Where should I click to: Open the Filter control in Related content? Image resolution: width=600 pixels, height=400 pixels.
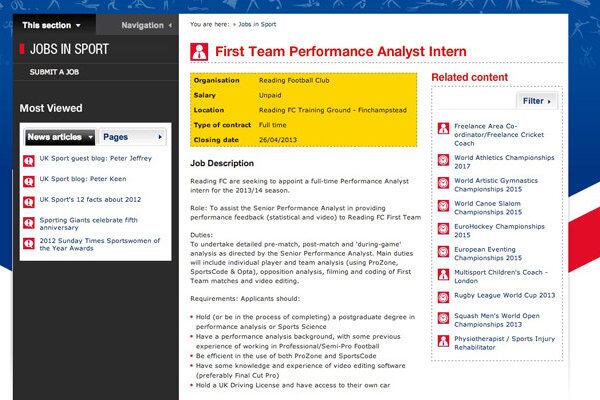536,101
